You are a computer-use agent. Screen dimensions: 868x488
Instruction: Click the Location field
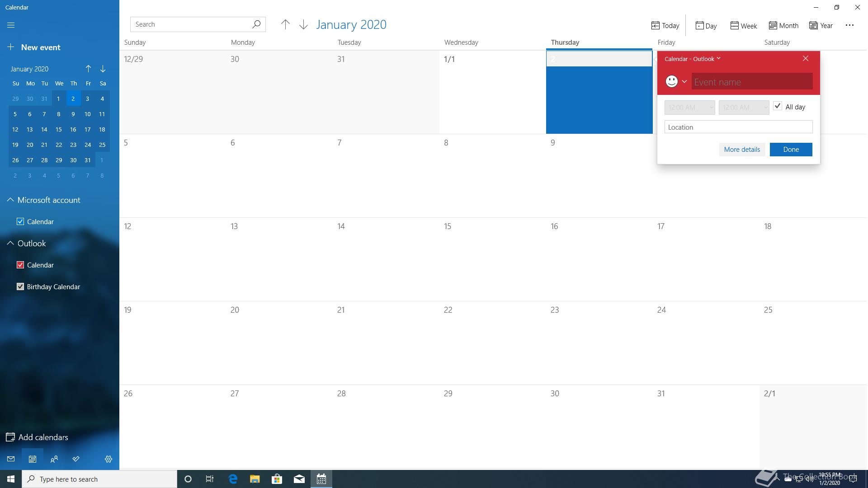[x=739, y=127]
